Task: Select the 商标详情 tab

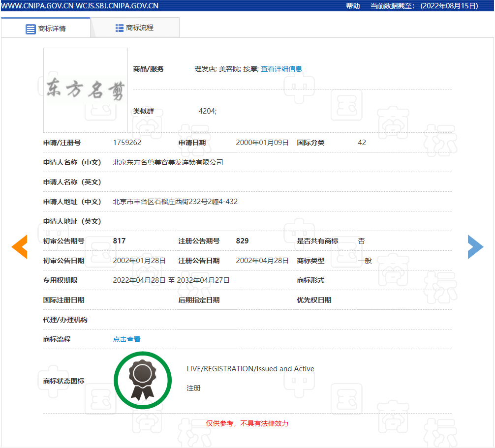Action: (52, 29)
